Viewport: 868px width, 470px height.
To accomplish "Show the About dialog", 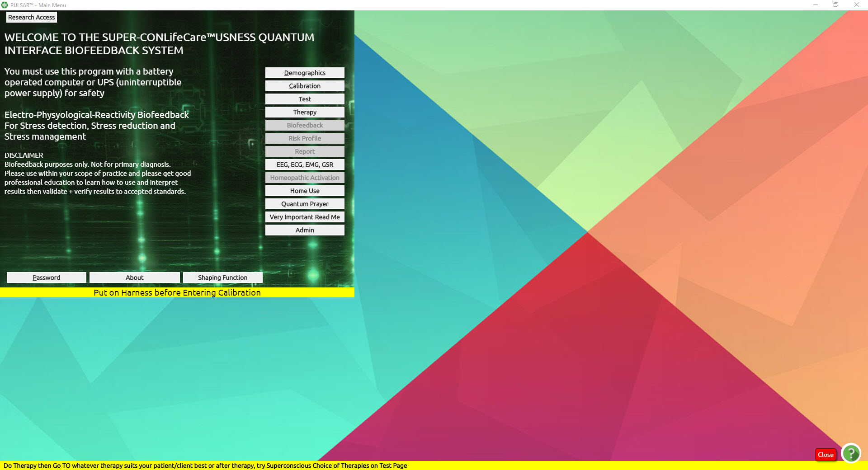I will click(135, 277).
